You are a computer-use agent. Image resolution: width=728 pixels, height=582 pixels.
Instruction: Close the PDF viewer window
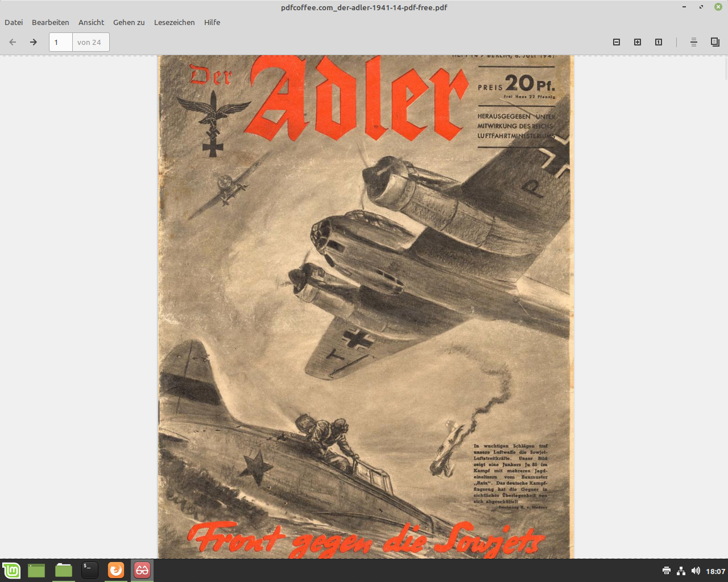pos(718,7)
